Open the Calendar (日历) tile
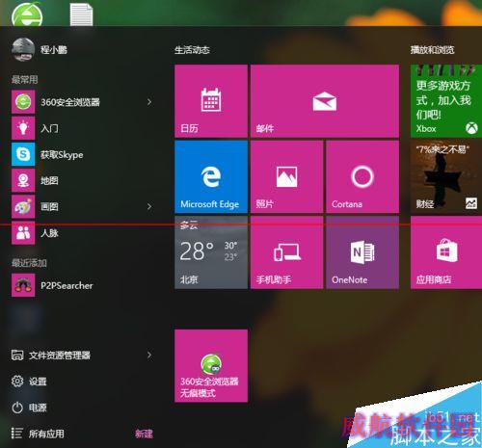The width and height of the screenshot is (482, 448). point(211,101)
